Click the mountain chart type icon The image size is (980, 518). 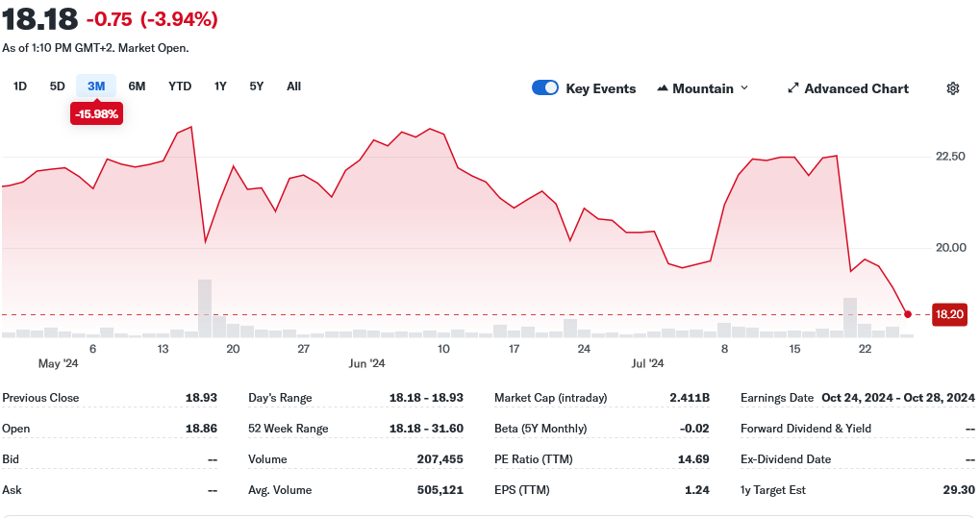[x=663, y=88]
